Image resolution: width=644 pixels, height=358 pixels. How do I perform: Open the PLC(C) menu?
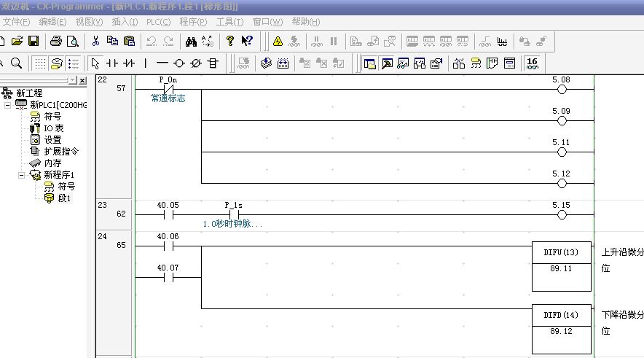click(158, 22)
